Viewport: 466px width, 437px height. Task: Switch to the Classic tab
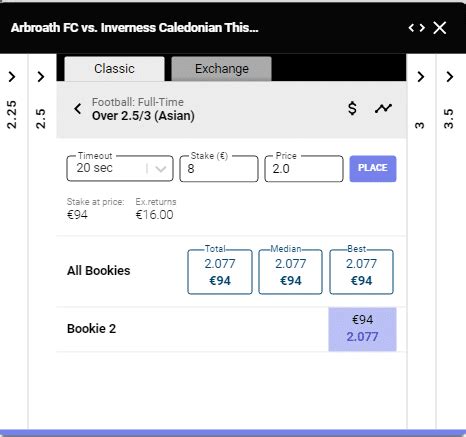(114, 69)
